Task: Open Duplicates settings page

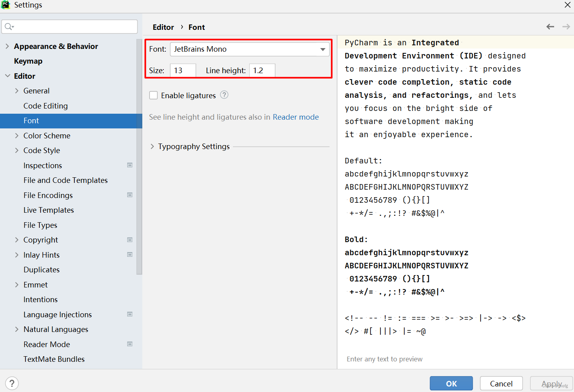Action: [x=41, y=270]
